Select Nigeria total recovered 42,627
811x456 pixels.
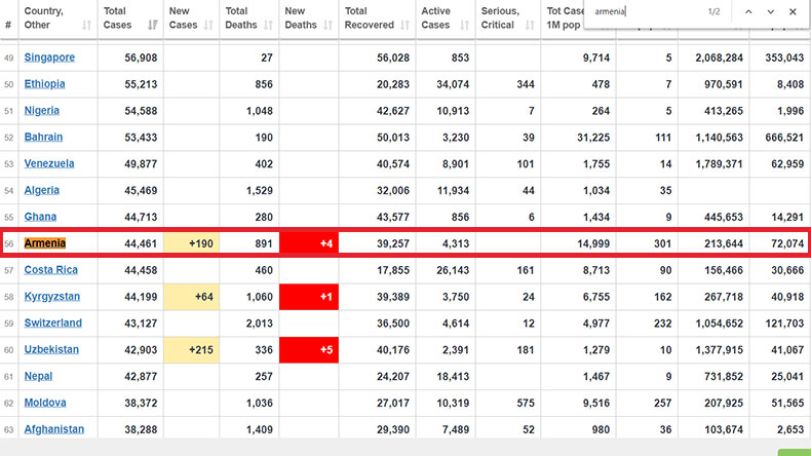pos(393,111)
